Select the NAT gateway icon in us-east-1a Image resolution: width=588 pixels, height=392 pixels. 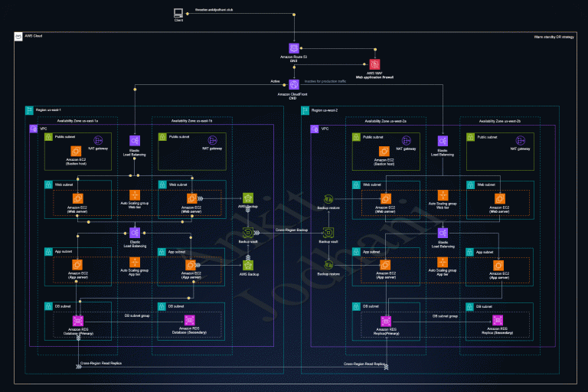point(98,141)
